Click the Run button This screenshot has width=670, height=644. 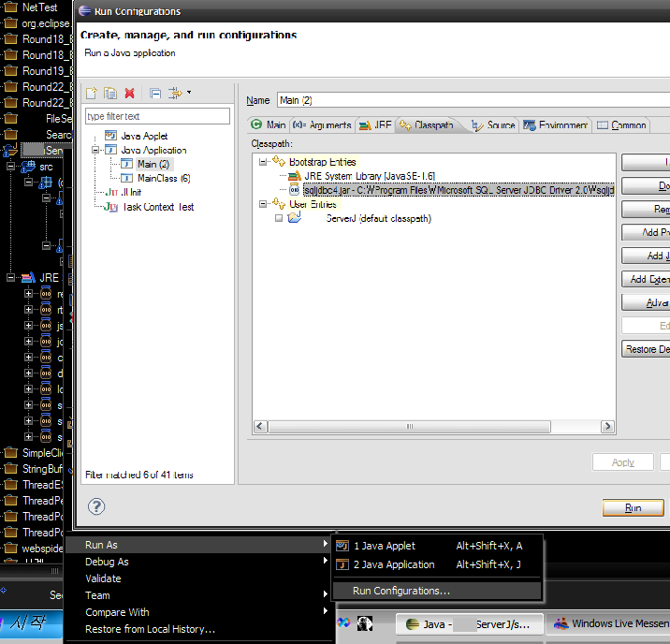pos(633,507)
